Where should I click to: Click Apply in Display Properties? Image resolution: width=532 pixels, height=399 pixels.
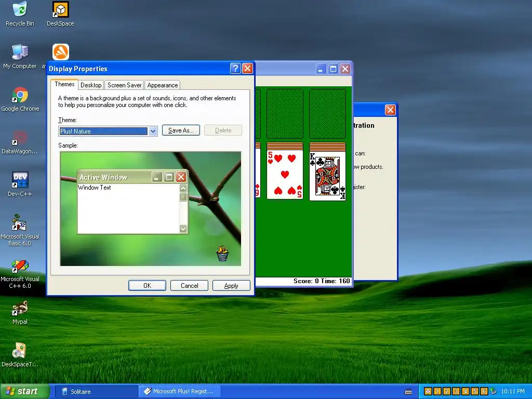pos(231,286)
